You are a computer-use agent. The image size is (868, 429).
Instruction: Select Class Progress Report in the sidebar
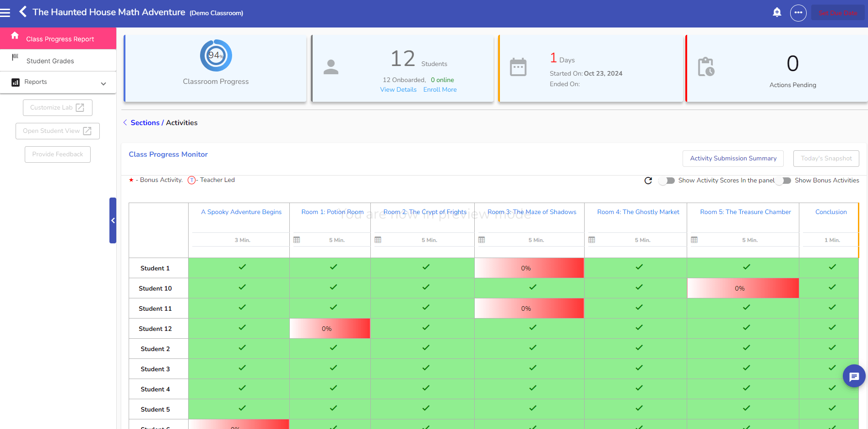pyautogui.click(x=60, y=38)
